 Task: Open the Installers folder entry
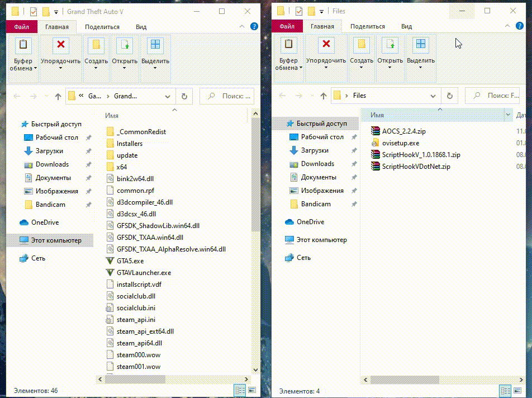(129, 144)
